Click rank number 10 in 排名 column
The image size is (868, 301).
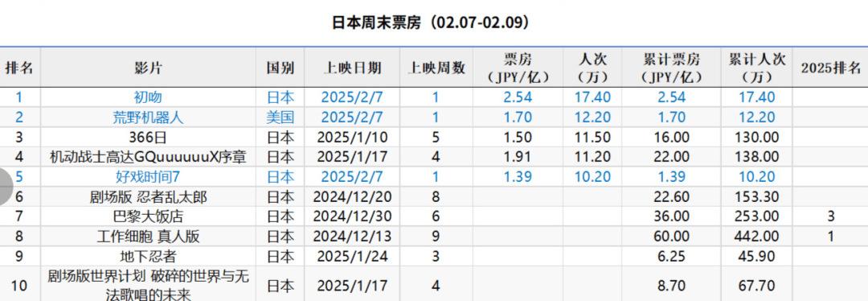[19, 286]
